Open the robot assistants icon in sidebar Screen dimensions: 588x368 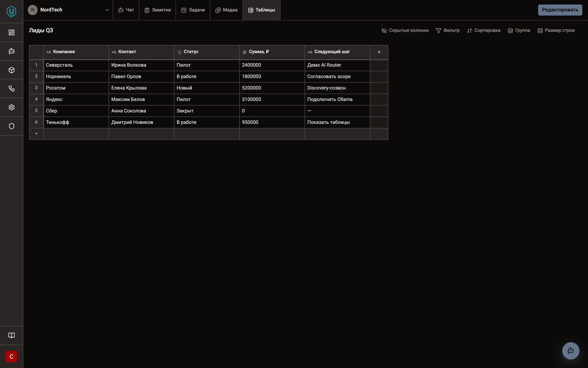click(11, 51)
